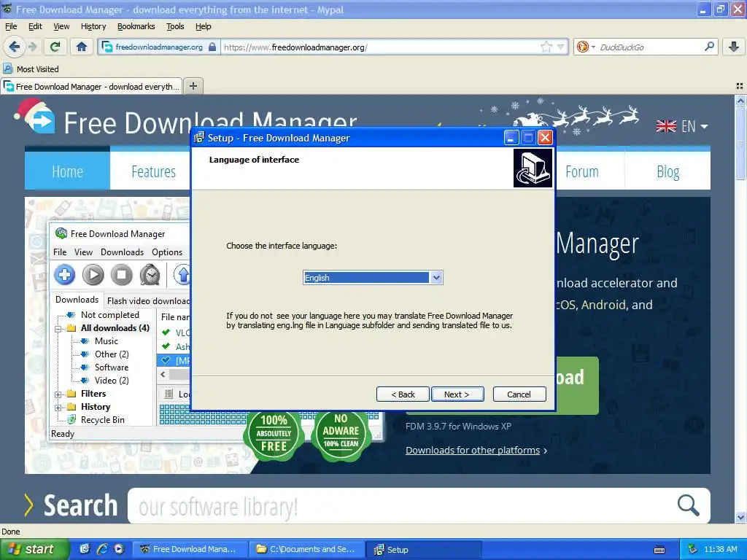Click the Next button in Setup
This screenshot has width=747, height=560.
pyautogui.click(x=457, y=394)
